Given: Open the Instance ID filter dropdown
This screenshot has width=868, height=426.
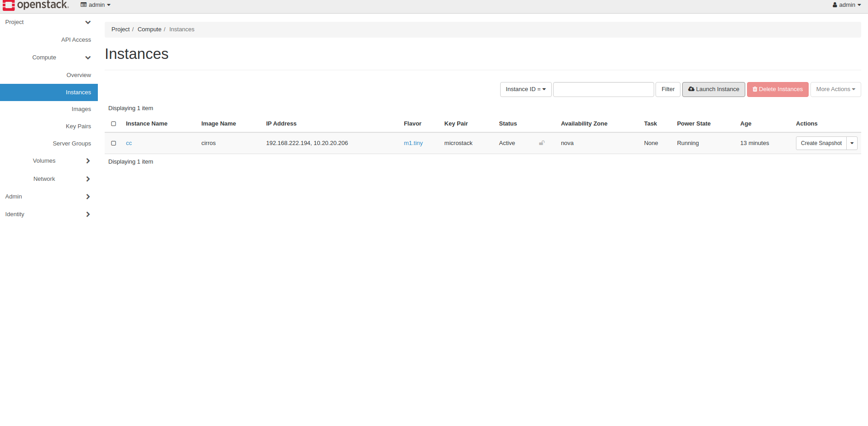Looking at the screenshot, I should (526, 89).
